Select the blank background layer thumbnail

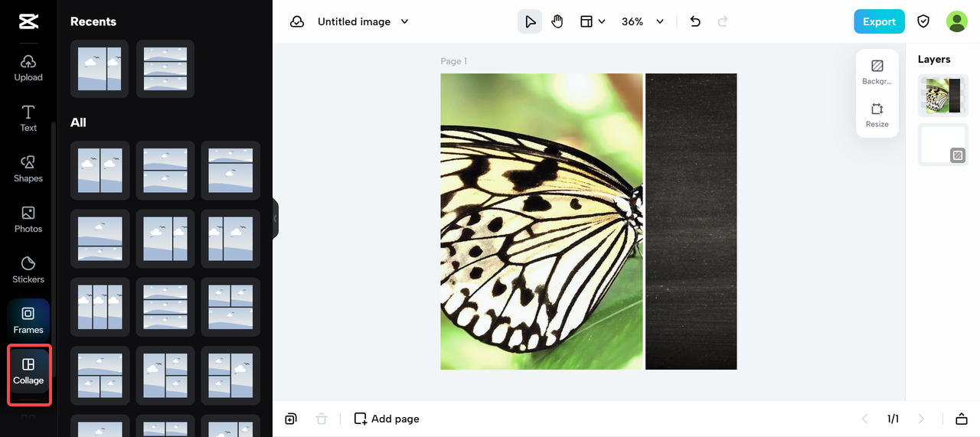(x=943, y=145)
